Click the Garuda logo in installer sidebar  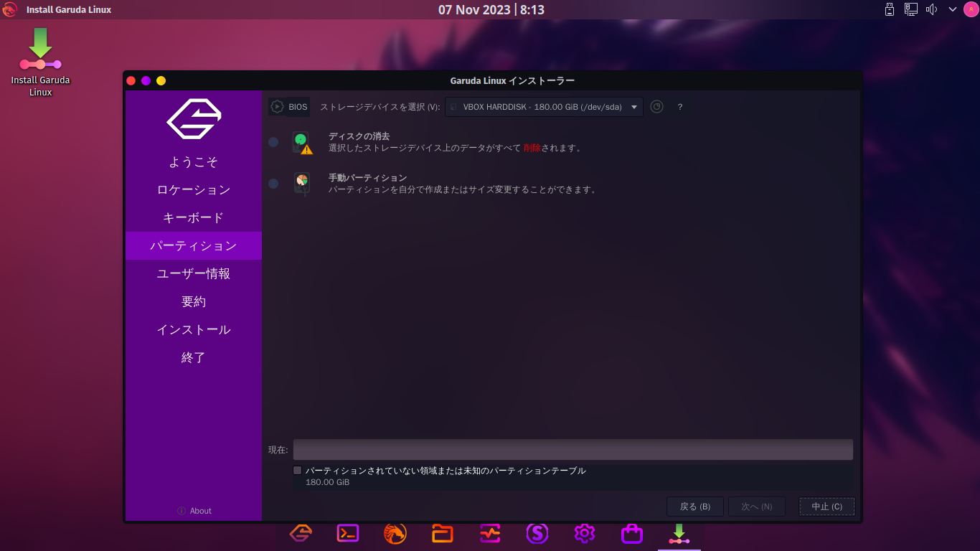pos(194,118)
